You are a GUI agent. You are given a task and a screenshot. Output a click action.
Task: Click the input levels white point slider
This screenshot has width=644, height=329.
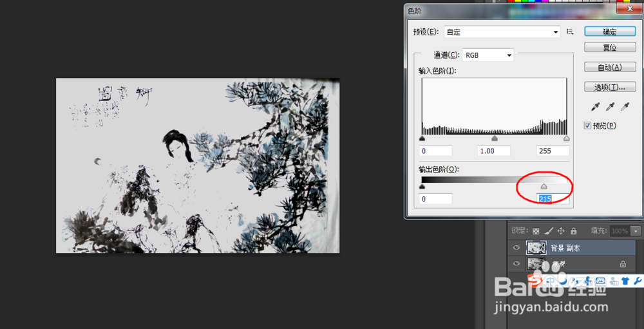pos(567,138)
